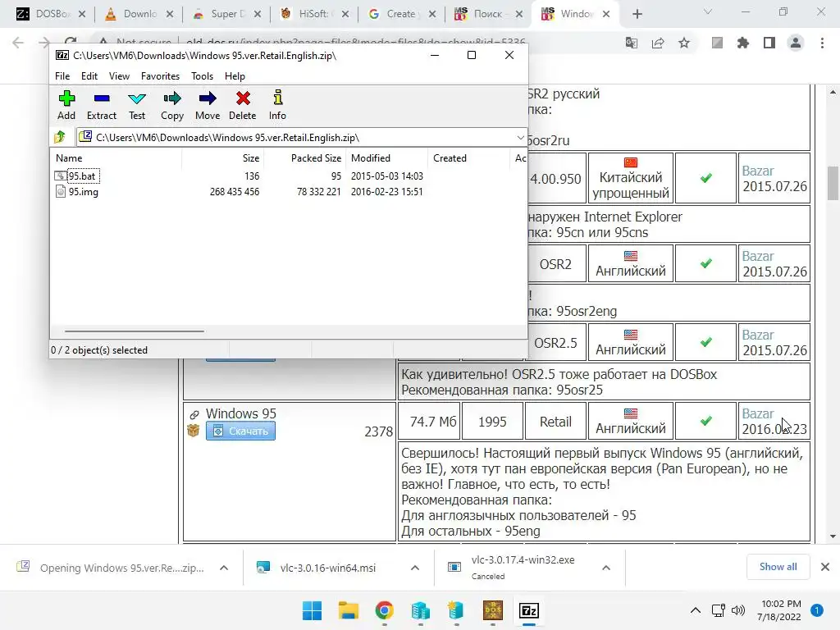
Task: Click the 7-Zip horizontal scrollbar
Action: [x=134, y=331]
